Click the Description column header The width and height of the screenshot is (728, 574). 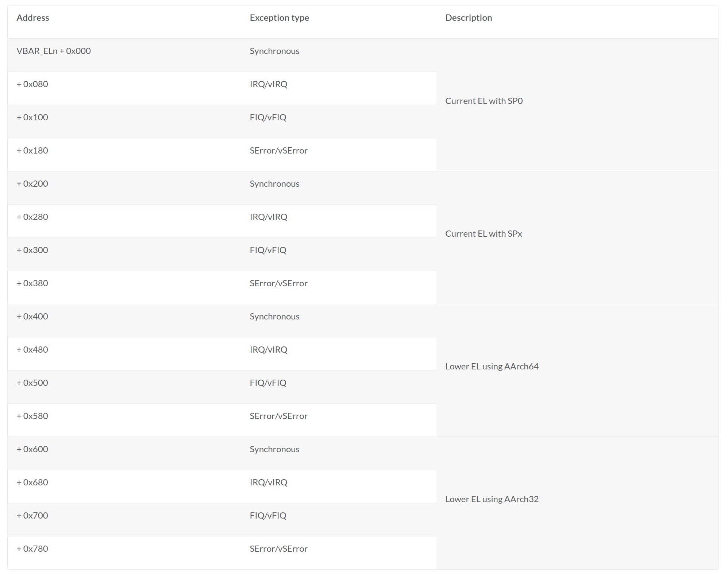pos(469,18)
